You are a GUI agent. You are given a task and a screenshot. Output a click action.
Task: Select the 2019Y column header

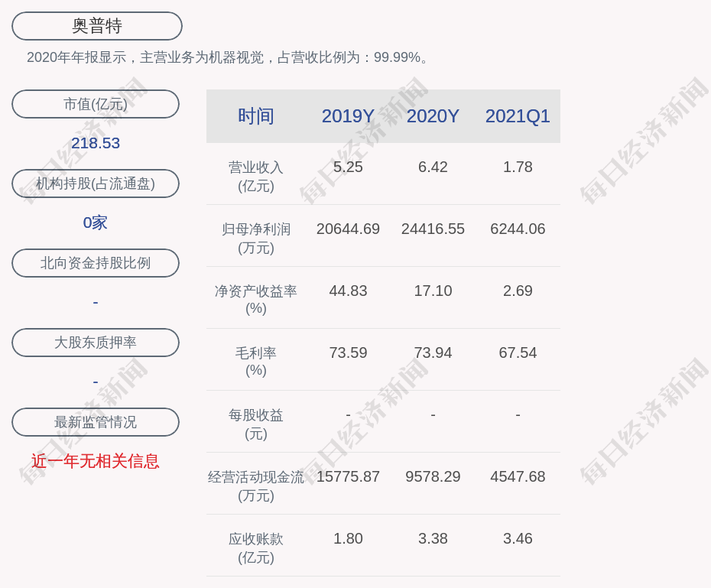pos(348,116)
